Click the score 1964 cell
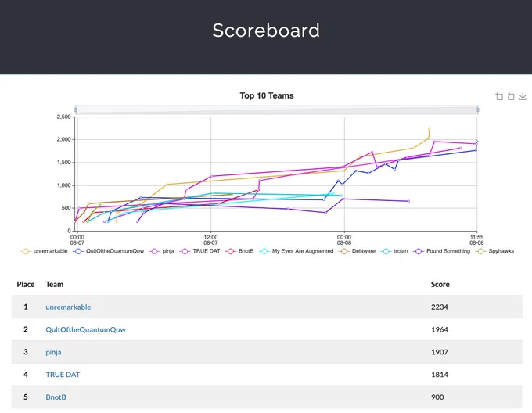Screen dimensions: 532x413 440,329
